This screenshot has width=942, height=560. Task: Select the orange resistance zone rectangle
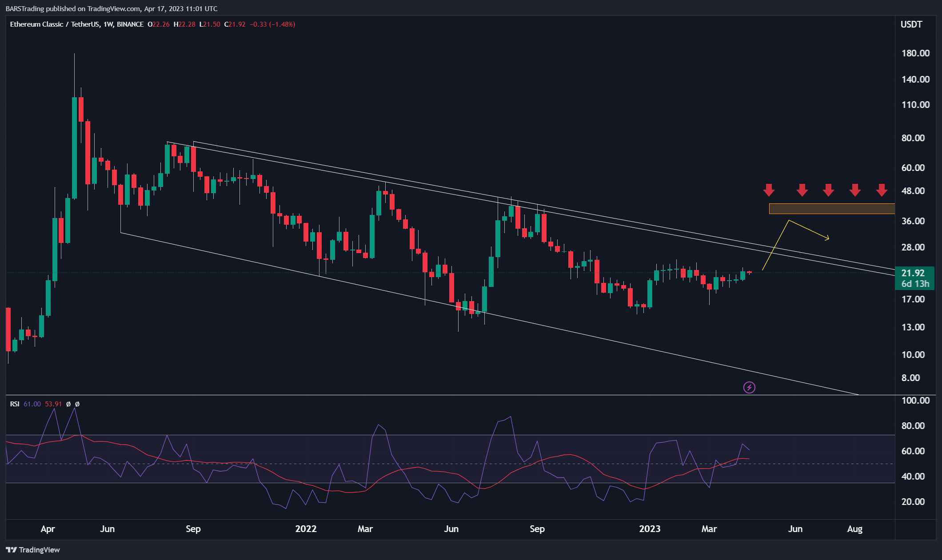(x=832, y=209)
